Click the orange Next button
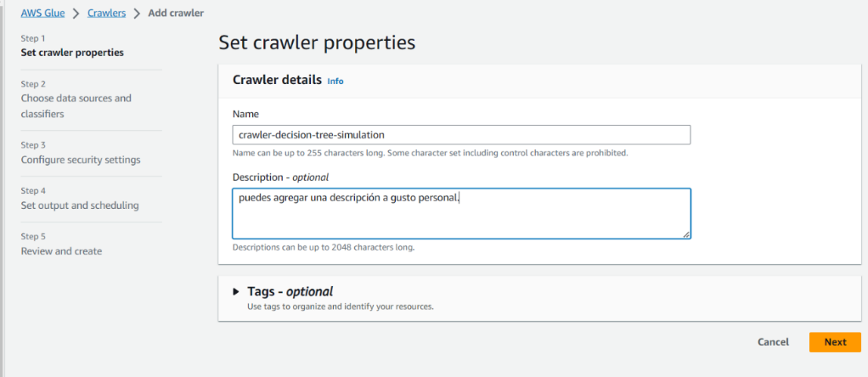The height and width of the screenshot is (377, 868). (834, 342)
